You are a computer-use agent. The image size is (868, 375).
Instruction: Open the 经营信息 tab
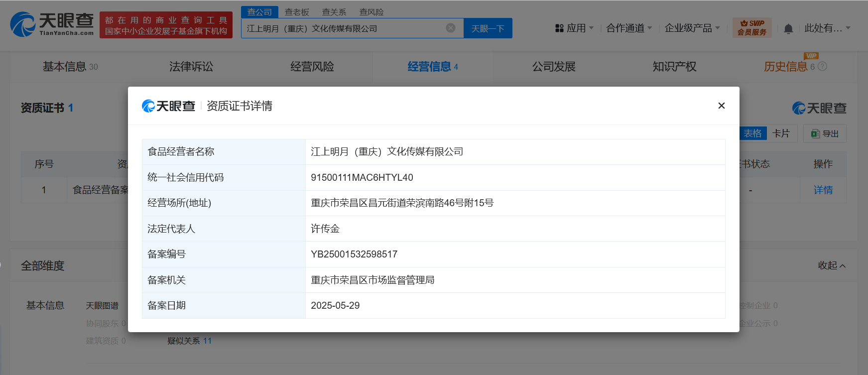(x=433, y=66)
